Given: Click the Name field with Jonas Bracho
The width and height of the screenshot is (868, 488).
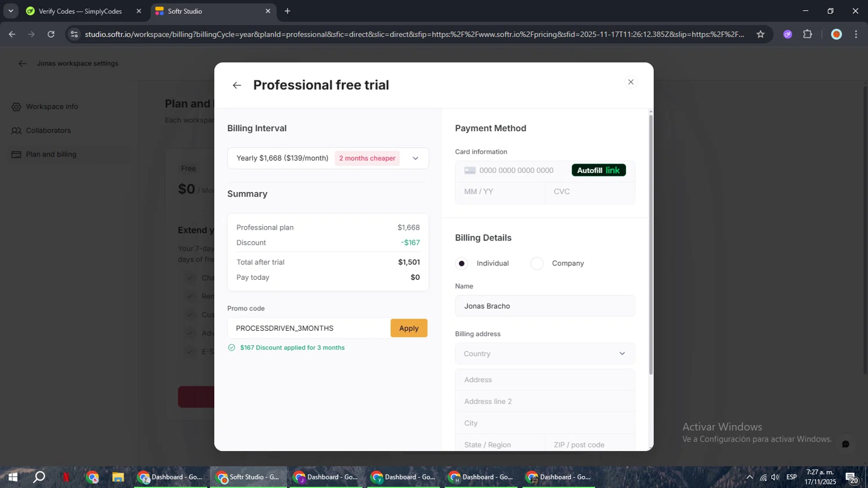Looking at the screenshot, I should [545, 306].
